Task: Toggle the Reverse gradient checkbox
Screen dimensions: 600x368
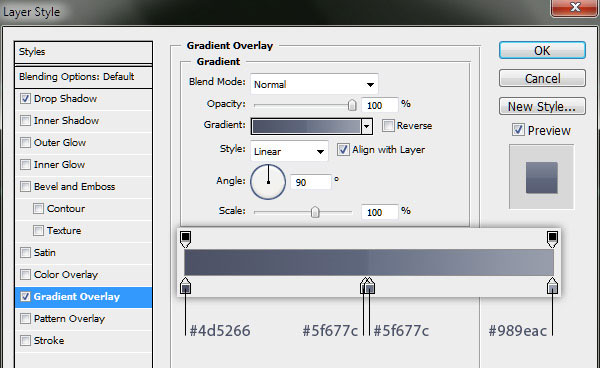Action: (388, 125)
